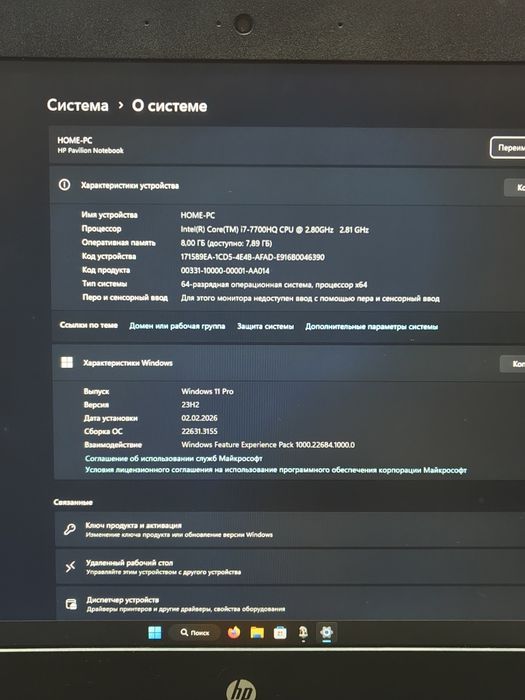Viewport: 525px width, 700px height.
Task: Click the Remote Desktop icon
Action: point(71,567)
